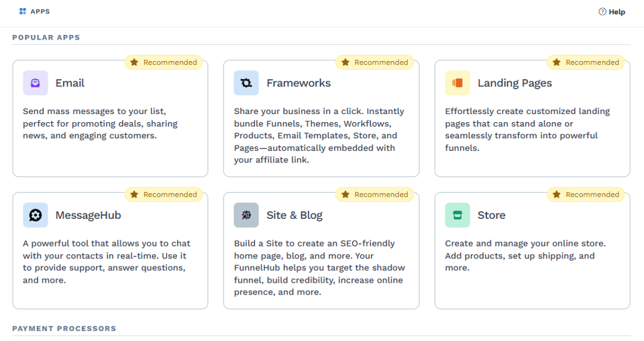Click the Site & Blog app icon
The height and width of the screenshot is (341, 644).
pyautogui.click(x=246, y=215)
